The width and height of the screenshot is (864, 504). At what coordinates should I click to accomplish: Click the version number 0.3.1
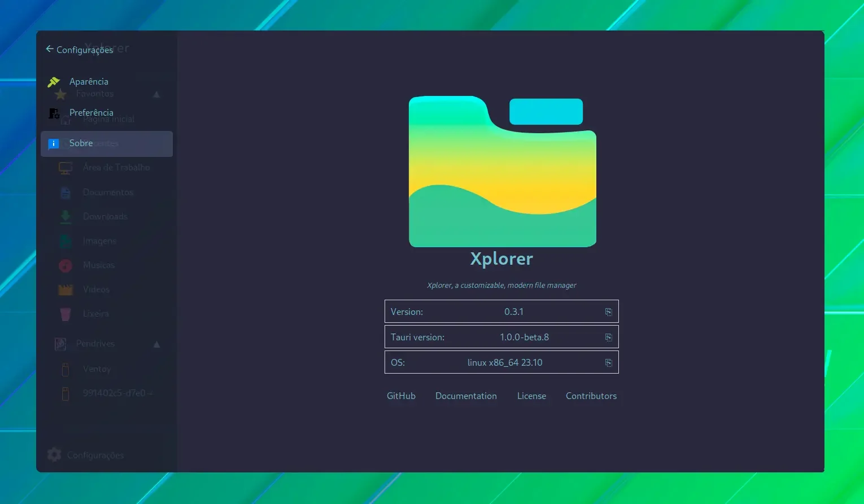514,312
